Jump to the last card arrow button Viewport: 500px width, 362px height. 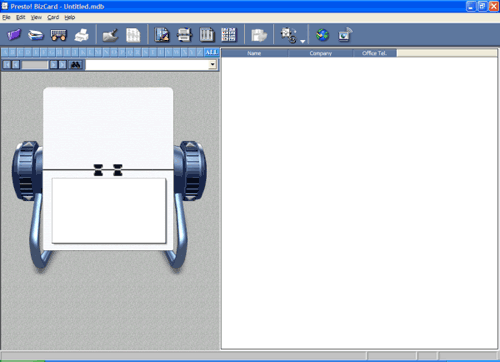click(62, 64)
